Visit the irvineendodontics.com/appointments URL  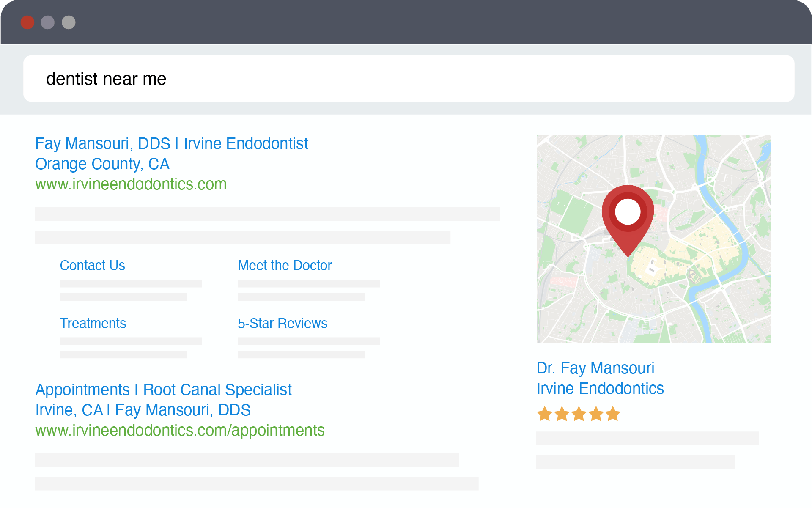pos(180,431)
